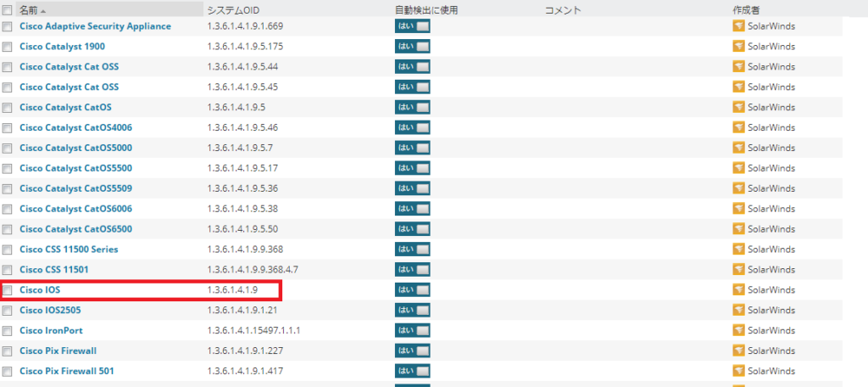This screenshot has width=868, height=387.
Task: Click OID text 1.3.6.1.4.1.9.9.368.4.7
Action: (253, 270)
